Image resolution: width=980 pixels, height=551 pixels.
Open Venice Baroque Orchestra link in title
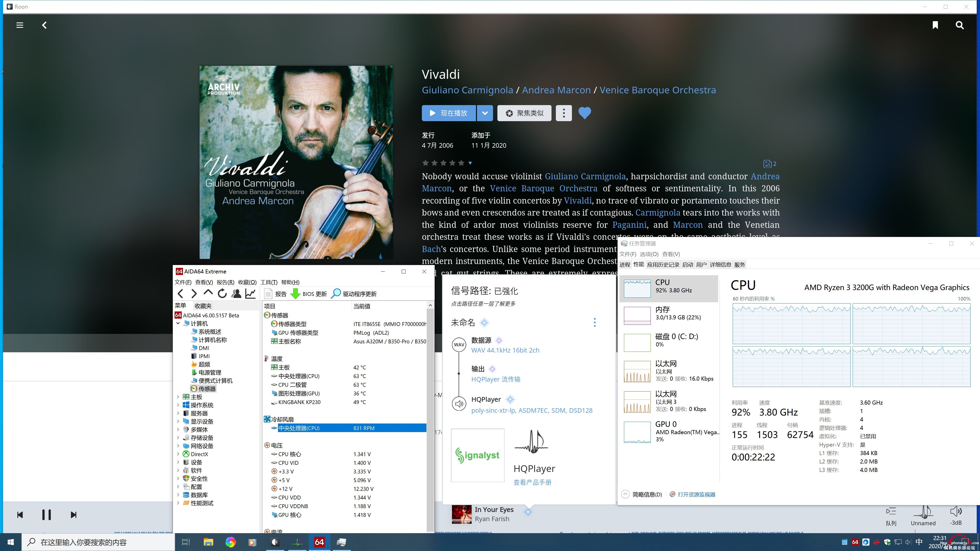[x=658, y=90]
